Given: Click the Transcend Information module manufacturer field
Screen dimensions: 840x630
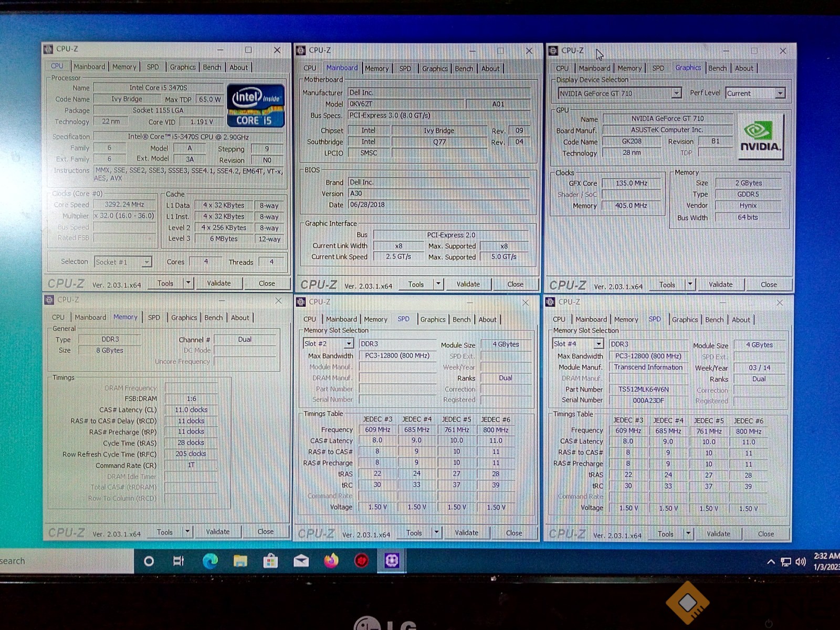Looking at the screenshot, I should (x=648, y=367).
